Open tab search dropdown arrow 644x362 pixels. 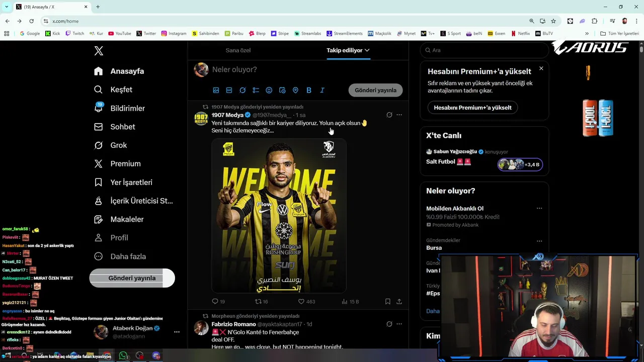(x=7, y=7)
